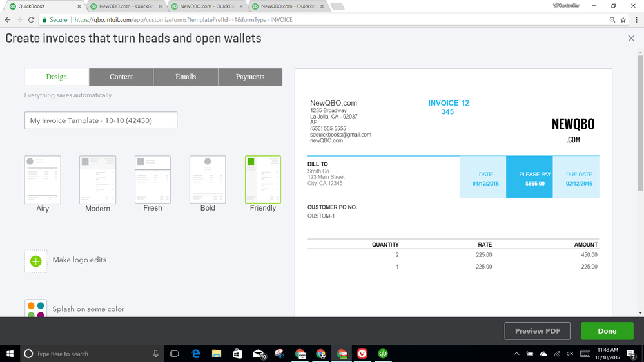Close the customize form page with X
The height and width of the screenshot is (362, 644).
631,38
